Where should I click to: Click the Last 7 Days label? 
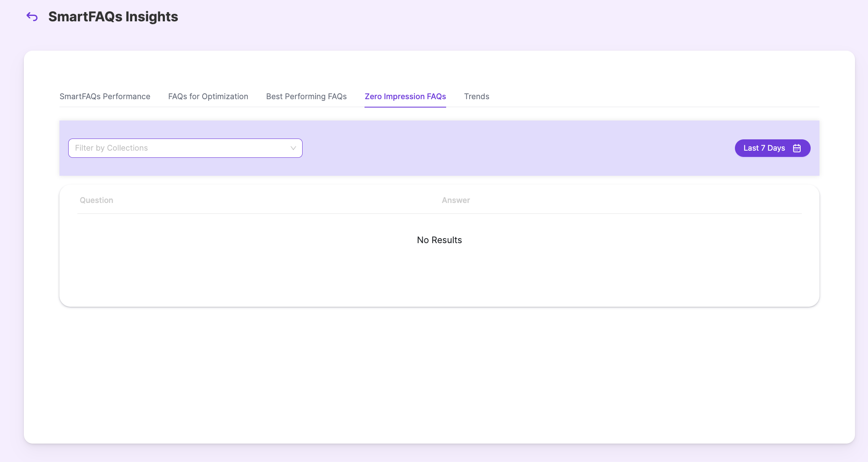point(764,148)
